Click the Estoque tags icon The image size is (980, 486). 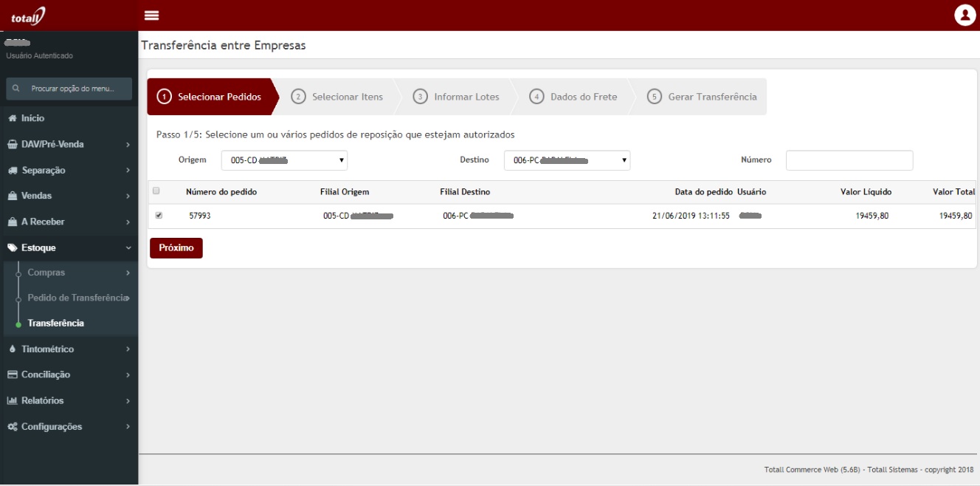point(13,248)
